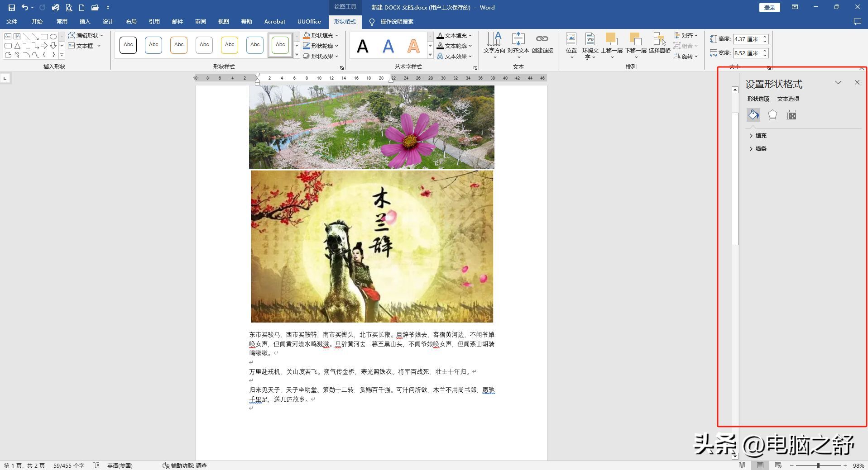Image resolution: width=868 pixels, height=470 pixels.
Task: Click Bring Forward (上移一层) button
Action: [612, 46]
